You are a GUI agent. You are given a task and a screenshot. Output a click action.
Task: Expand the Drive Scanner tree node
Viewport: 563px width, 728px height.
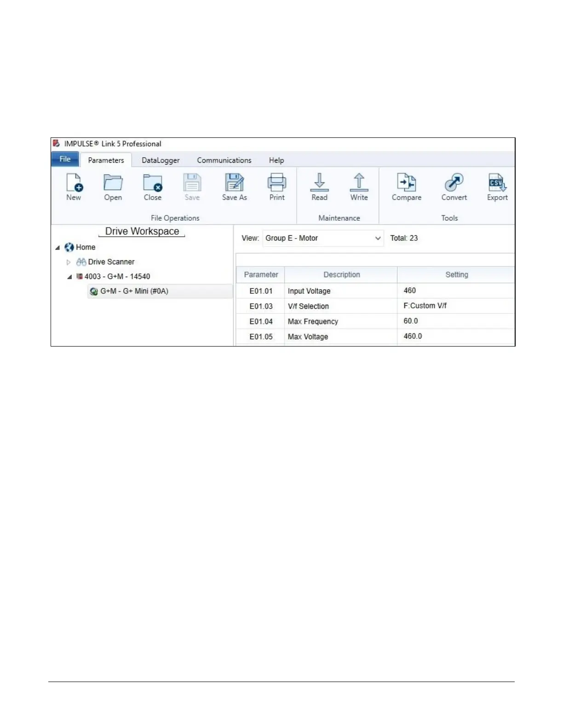click(x=69, y=262)
